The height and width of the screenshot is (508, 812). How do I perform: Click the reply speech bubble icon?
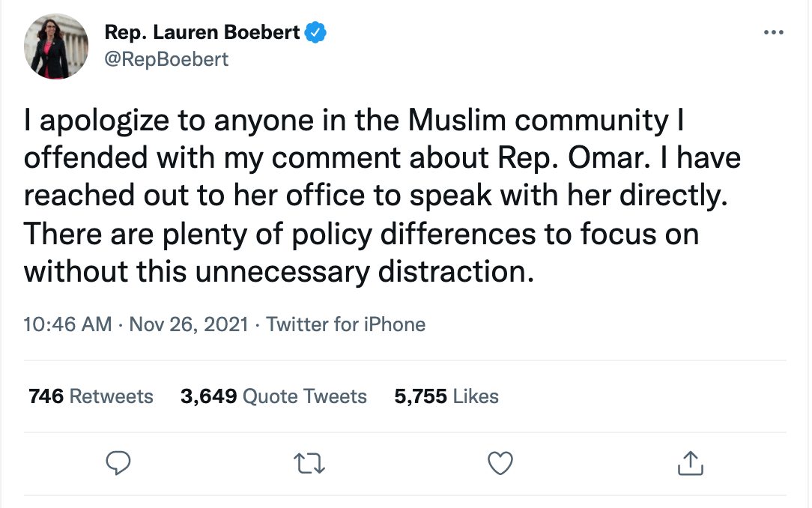pyautogui.click(x=118, y=463)
